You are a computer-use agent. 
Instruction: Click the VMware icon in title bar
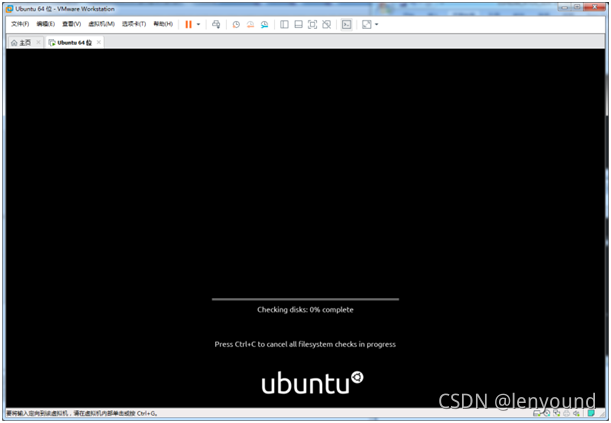[9, 9]
